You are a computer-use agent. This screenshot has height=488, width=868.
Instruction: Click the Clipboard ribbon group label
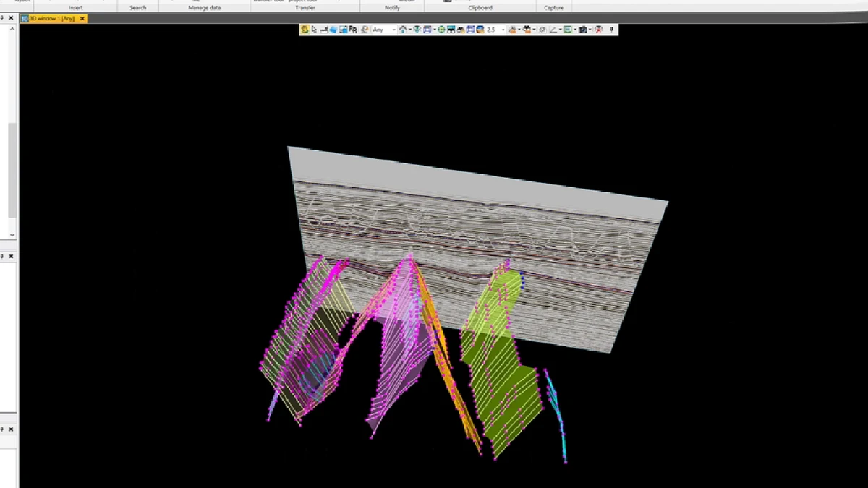(480, 7)
